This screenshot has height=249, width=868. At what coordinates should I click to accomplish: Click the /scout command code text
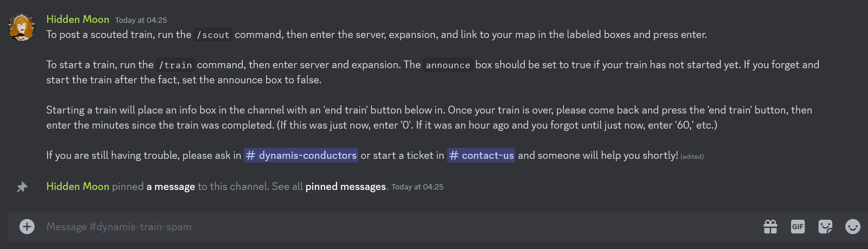[x=213, y=35]
